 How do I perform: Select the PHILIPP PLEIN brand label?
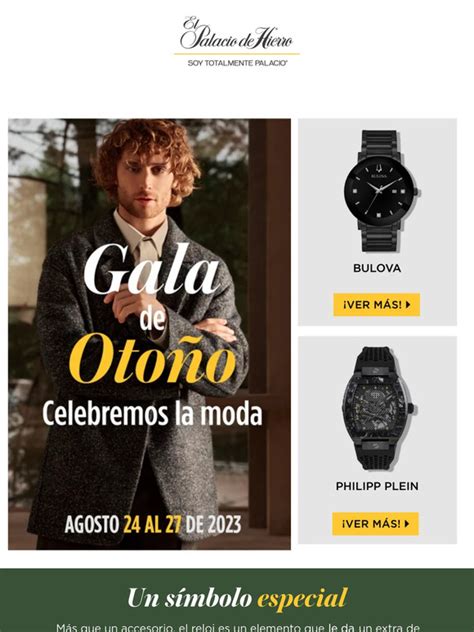pyautogui.click(x=377, y=486)
